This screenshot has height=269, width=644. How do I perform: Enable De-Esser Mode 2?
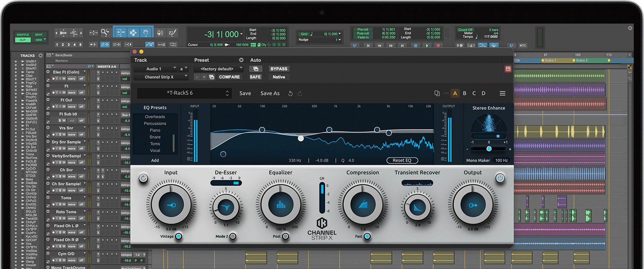pyautogui.click(x=233, y=236)
